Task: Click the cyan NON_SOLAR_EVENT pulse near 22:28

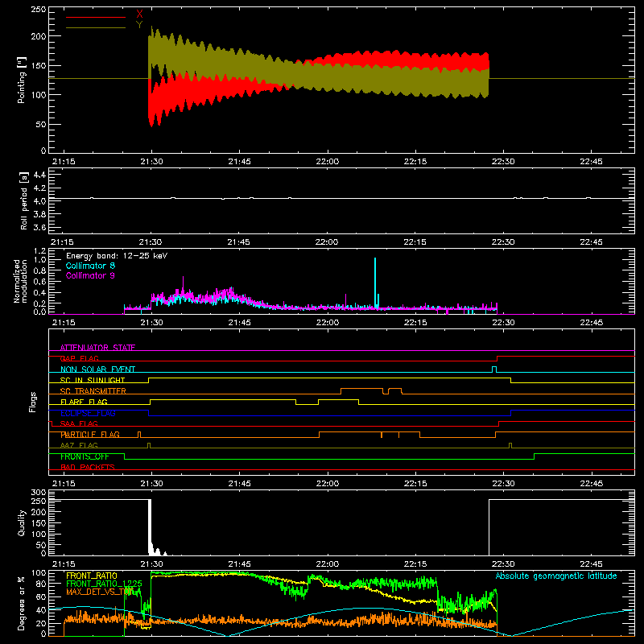Action: pos(494,369)
